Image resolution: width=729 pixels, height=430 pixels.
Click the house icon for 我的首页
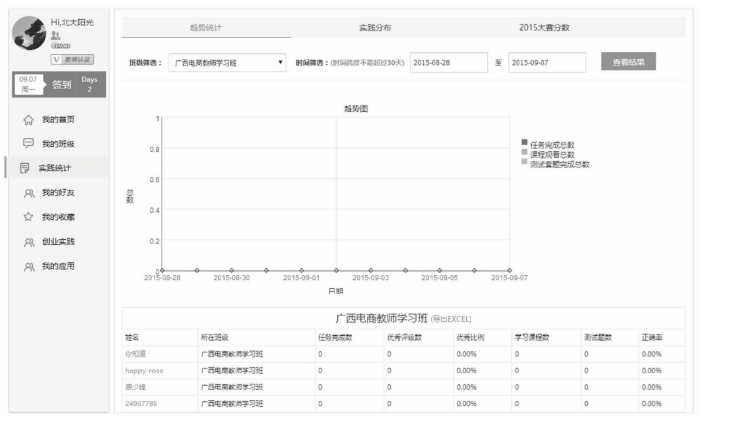pyautogui.click(x=28, y=120)
